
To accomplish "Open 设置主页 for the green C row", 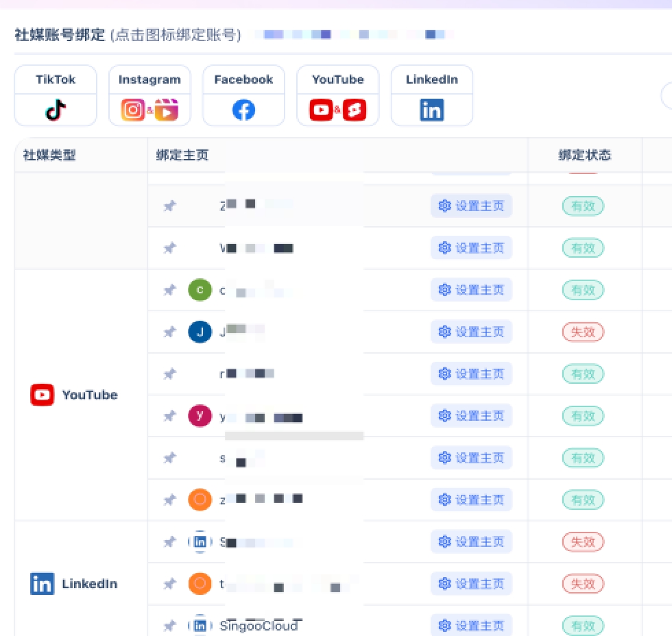I will tap(472, 290).
